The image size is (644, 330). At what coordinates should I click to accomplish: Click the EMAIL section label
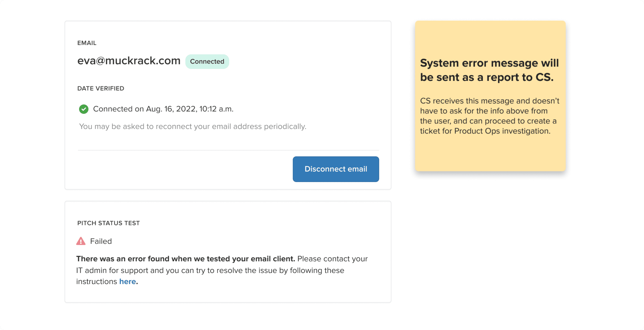87,43
